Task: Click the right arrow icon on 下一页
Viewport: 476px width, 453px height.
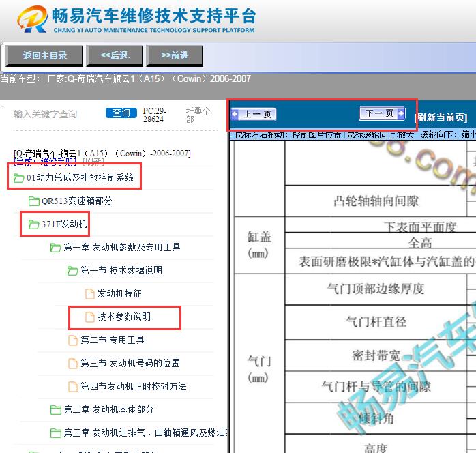Action: coord(401,113)
